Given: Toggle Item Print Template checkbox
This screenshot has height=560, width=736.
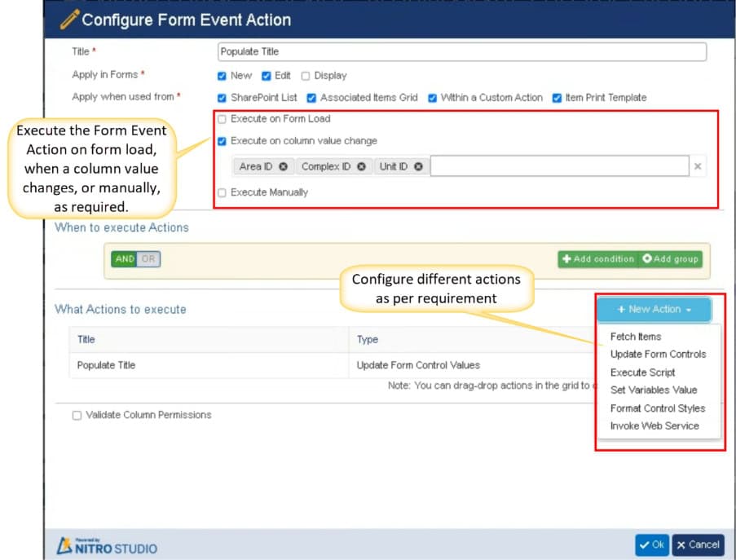Looking at the screenshot, I should (557, 98).
